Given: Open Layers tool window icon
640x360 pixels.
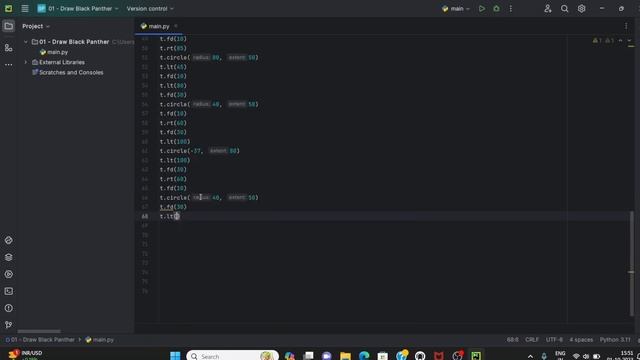Looking at the screenshot, I should 9,257.
